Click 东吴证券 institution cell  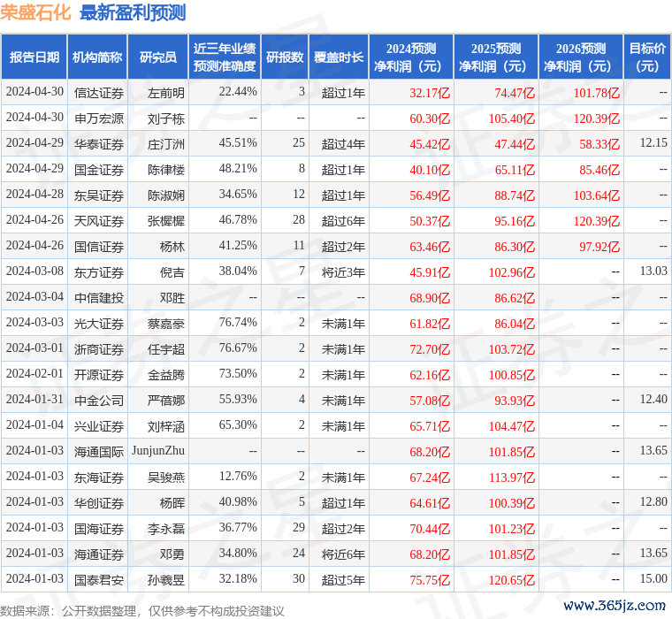pyautogui.click(x=99, y=195)
